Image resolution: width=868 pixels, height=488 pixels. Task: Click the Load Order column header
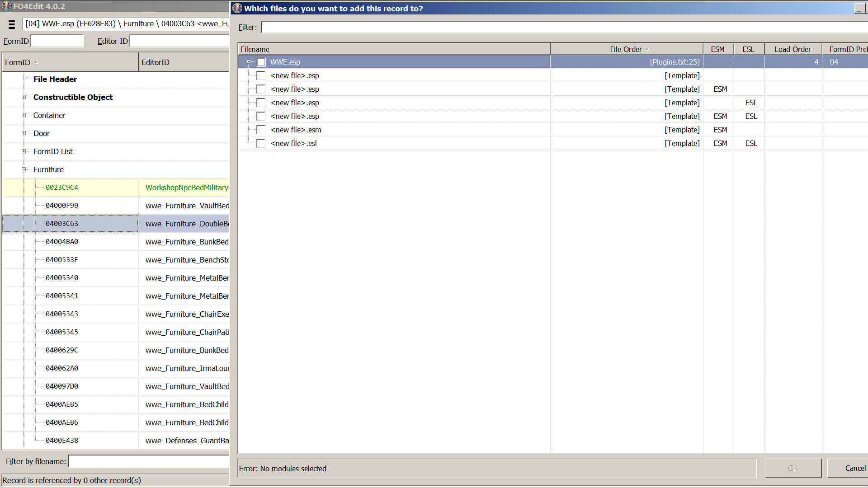[x=793, y=49]
